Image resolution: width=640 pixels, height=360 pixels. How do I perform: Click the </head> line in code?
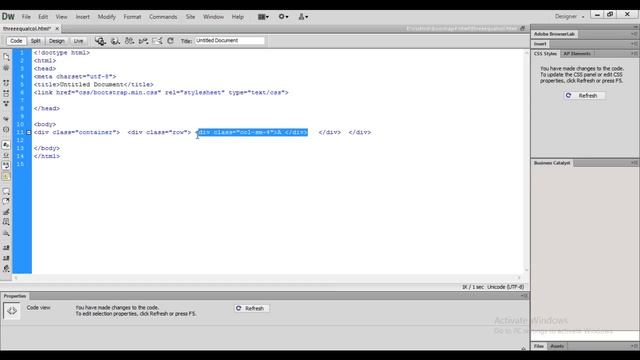(47, 108)
